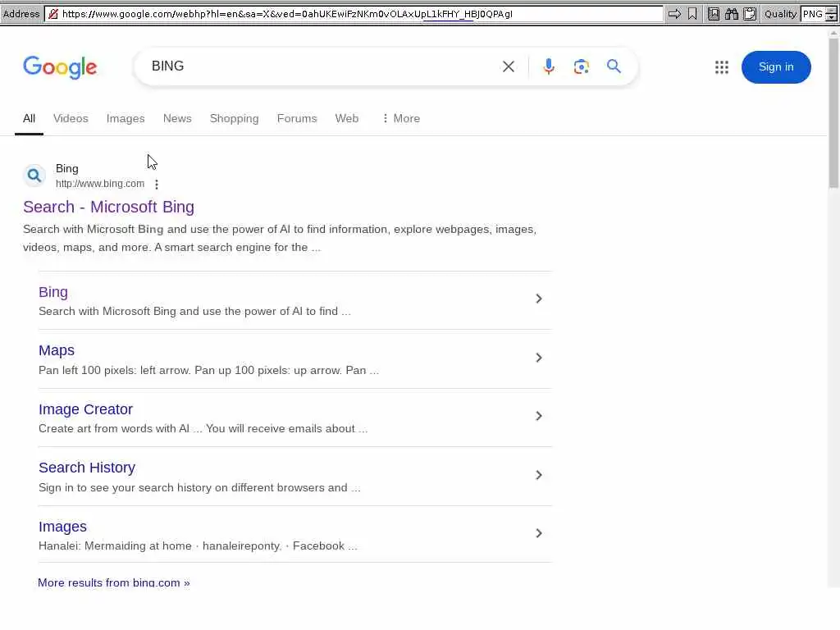840x630 pixels.
Task: Click the scrollbar up arrow
Action: (x=833, y=33)
